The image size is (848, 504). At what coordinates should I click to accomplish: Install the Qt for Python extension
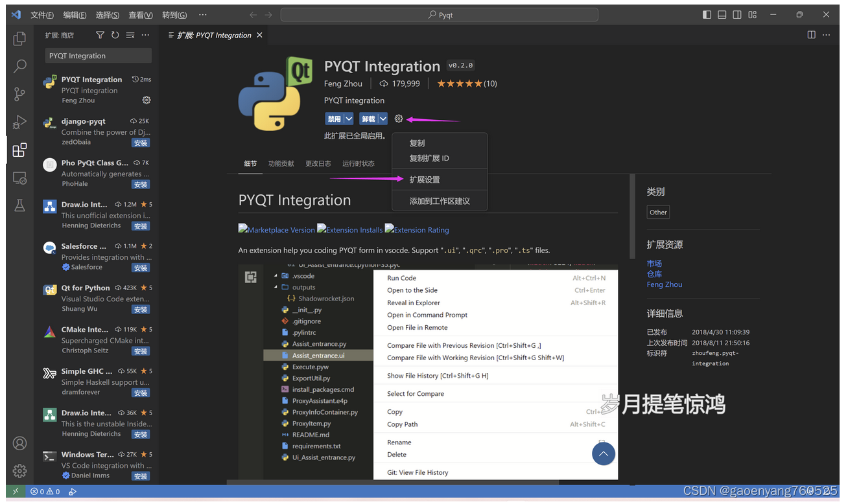(x=141, y=310)
